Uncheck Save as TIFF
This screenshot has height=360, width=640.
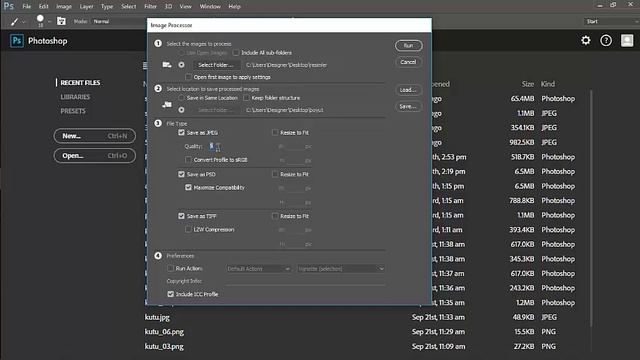pos(181,216)
